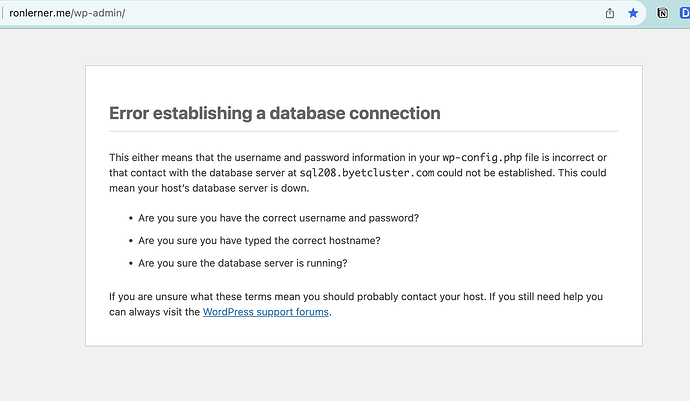Click the empty gray area below the error box

pyautogui.click(x=363, y=375)
